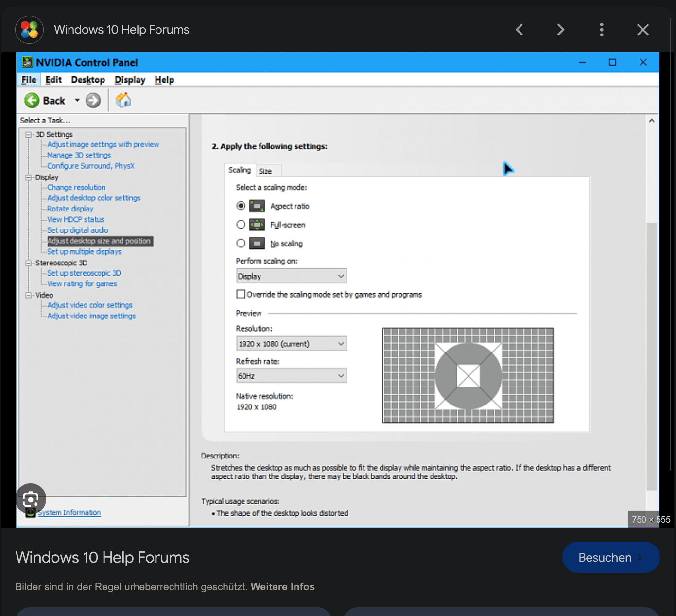Image resolution: width=676 pixels, height=616 pixels.
Task: Go to previous image with left chevron
Action: pos(520,30)
